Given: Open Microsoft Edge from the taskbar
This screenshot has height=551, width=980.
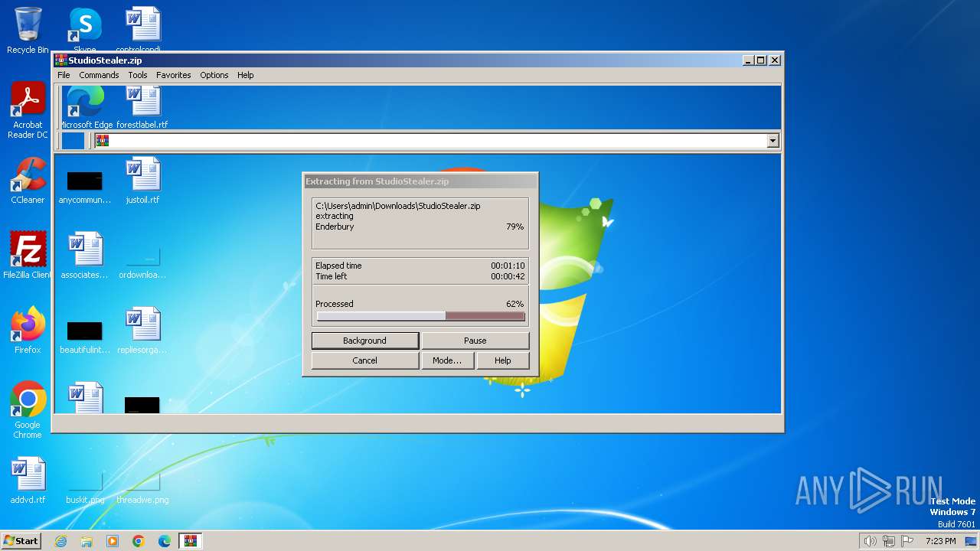Looking at the screenshot, I should [165, 541].
